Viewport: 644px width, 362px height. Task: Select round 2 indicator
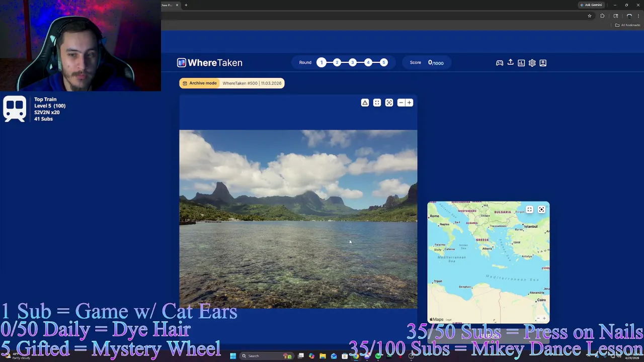(337, 62)
